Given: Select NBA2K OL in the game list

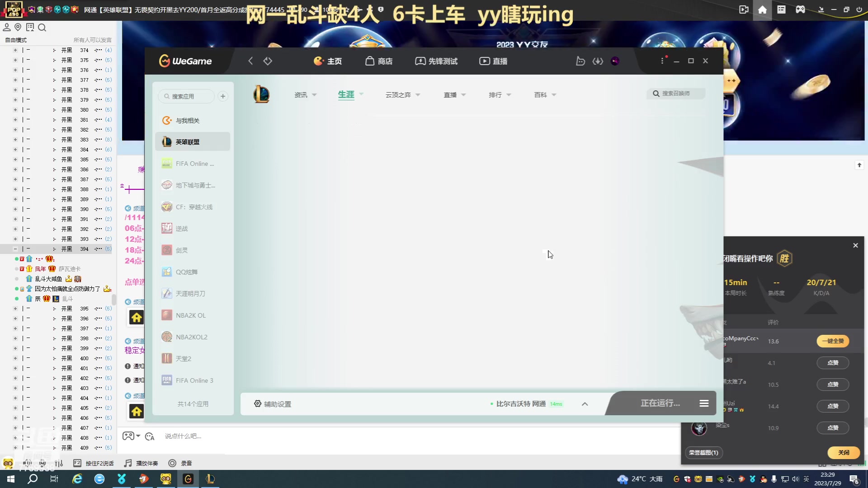Looking at the screenshot, I should [x=193, y=315].
